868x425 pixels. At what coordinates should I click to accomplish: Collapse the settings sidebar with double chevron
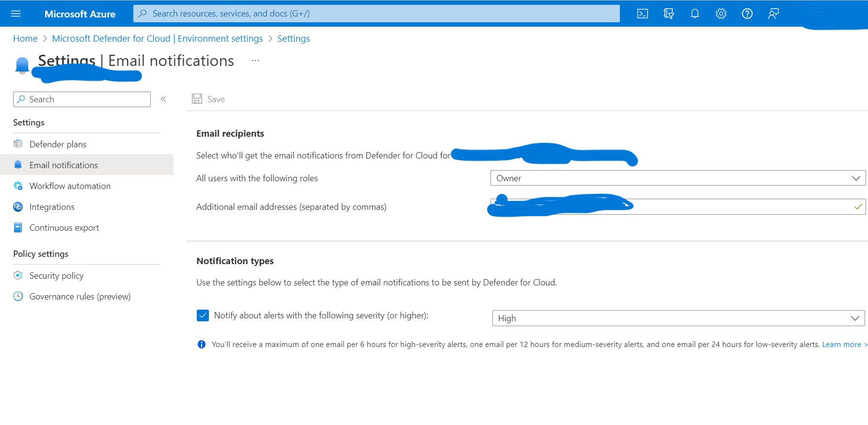pos(163,99)
